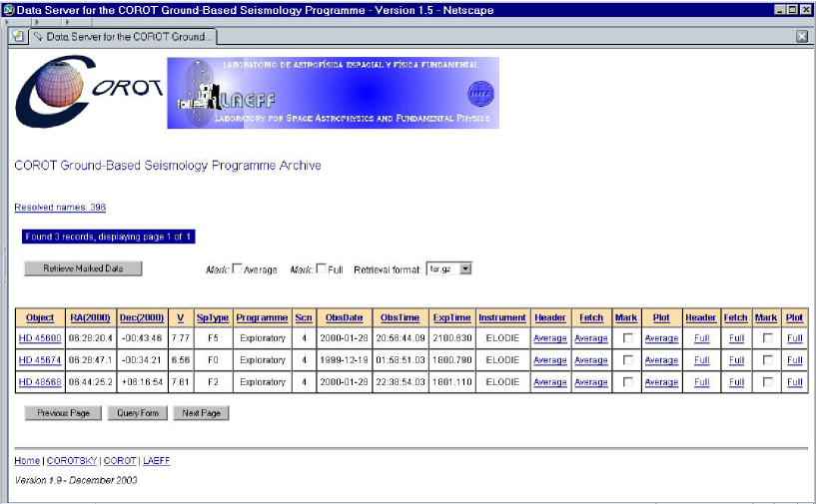
Task: Tick the Average mark checkbox for HD 45600
Action: [628, 338]
